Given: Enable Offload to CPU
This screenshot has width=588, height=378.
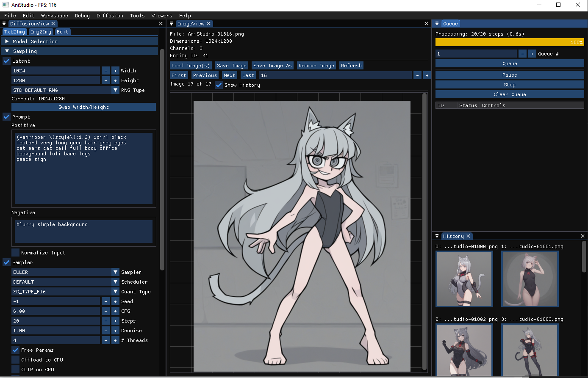Looking at the screenshot, I should [15, 360].
